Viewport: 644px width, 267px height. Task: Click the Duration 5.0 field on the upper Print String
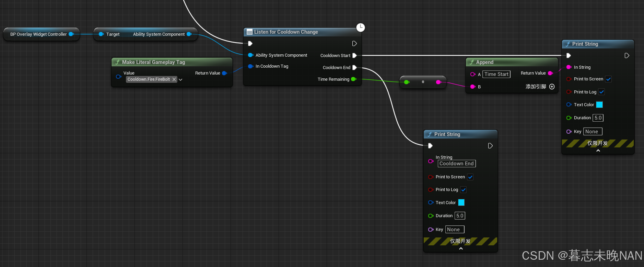coord(598,118)
